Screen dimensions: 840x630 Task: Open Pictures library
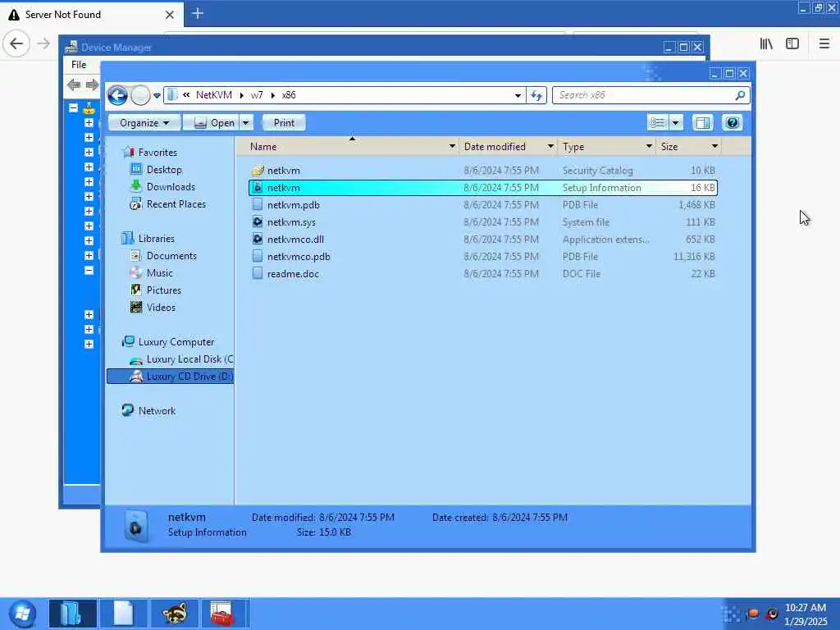click(164, 290)
